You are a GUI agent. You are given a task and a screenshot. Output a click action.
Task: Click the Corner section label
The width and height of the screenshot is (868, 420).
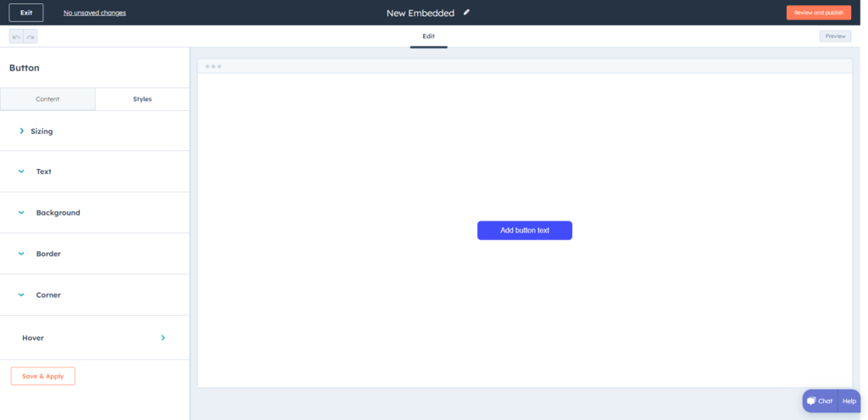click(x=48, y=294)
